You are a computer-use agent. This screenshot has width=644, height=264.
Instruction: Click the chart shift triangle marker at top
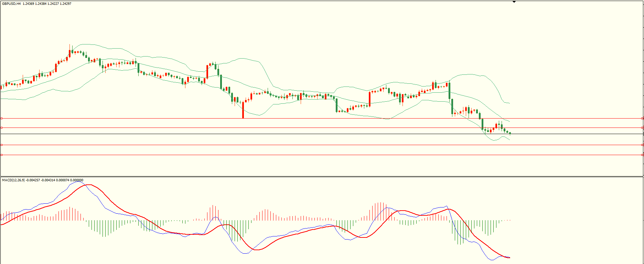(514, 2)
